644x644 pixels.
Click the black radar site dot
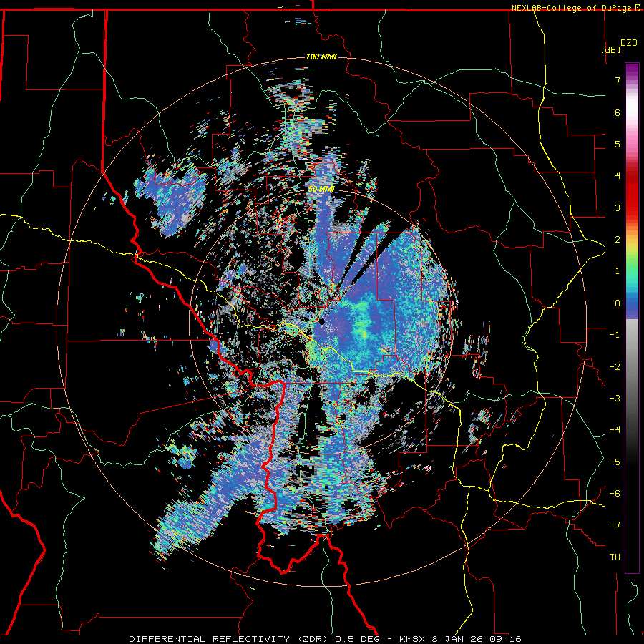[322, 321]
